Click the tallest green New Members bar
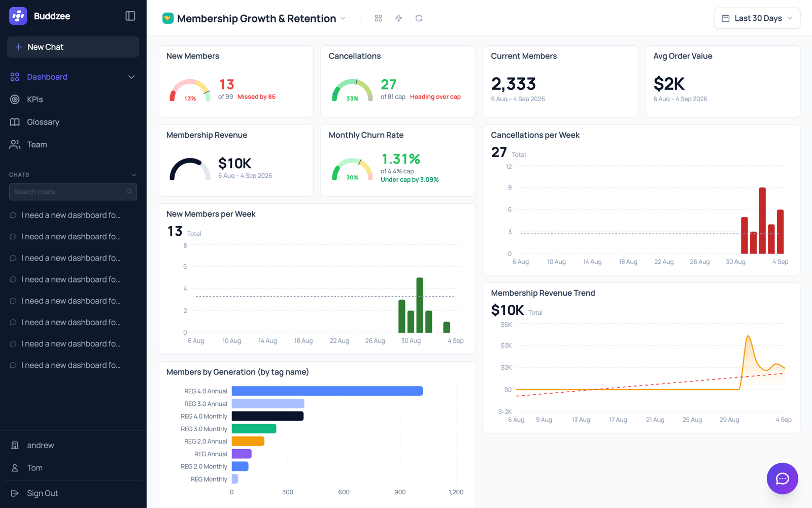 (x=420, y=305)
